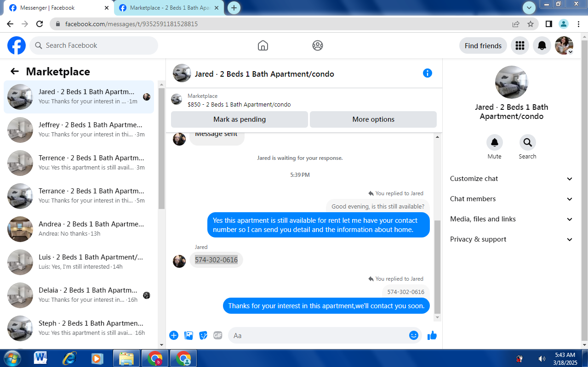Search in conversation magnifier icon
Screen dimensions: 588x367
[527, 142]
